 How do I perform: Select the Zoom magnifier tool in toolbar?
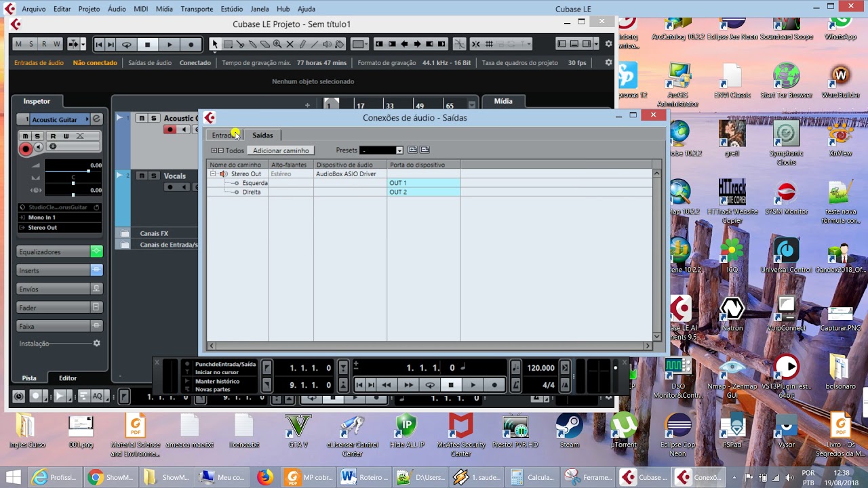click(277, 45)
